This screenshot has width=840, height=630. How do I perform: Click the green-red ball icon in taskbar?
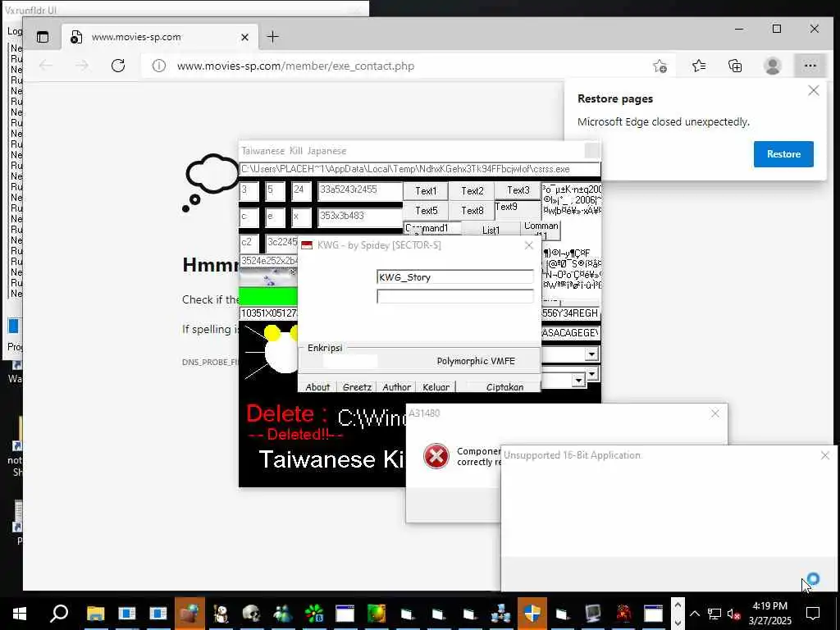coord(376,614)
